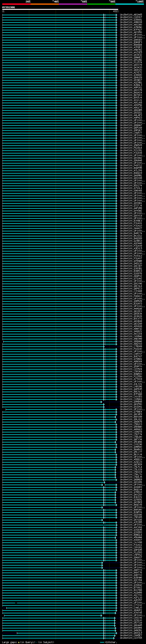This screenshot has height=644, width=146.
Task: Select hit label UniRef100_Q40078
Action: pos(131,90)
